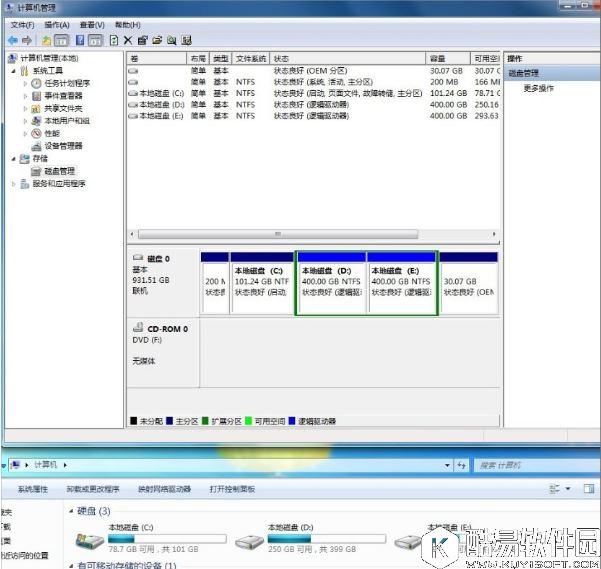This screenshot has width=601, height=569.
Task: Select 性能 in the tree
Action: pos(52,133)
